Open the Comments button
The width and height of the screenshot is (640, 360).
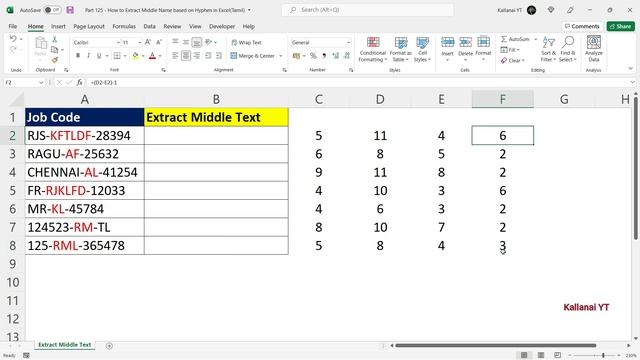(582, 26)
